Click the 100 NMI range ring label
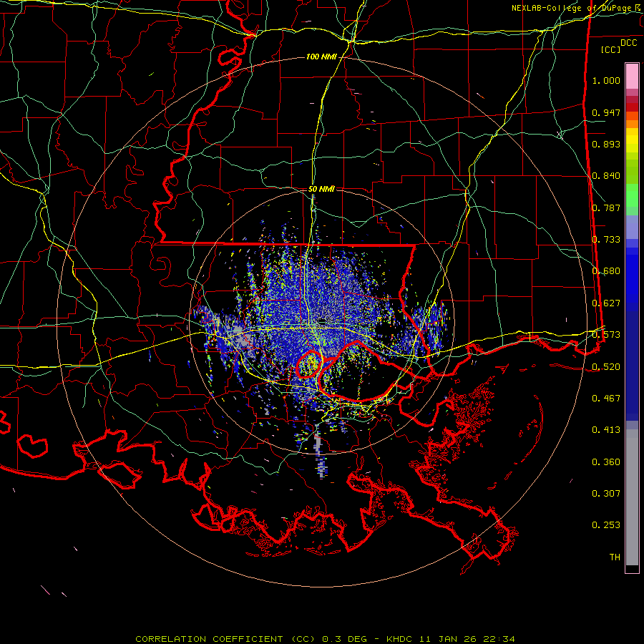644x644 pixels. [x=321, y=57]
